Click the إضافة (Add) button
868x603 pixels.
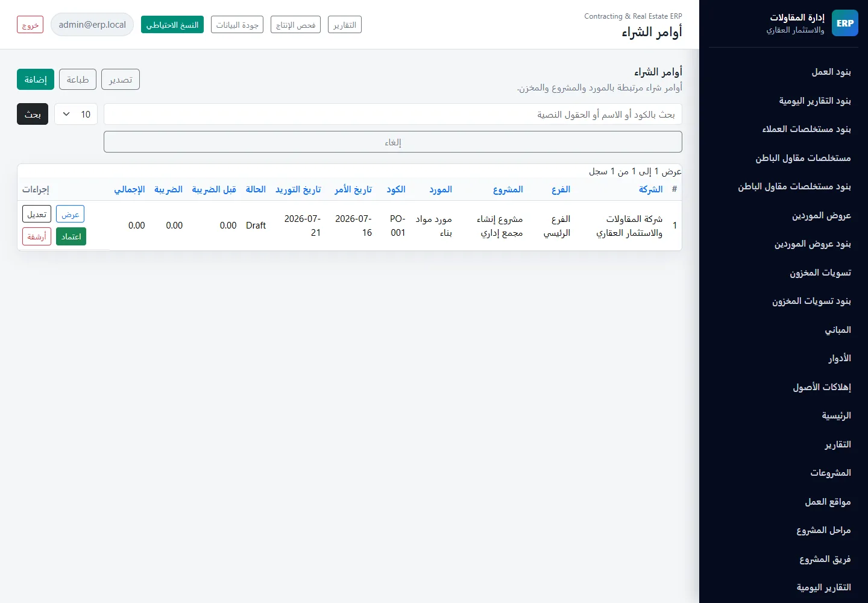click(x=36, y=80)
